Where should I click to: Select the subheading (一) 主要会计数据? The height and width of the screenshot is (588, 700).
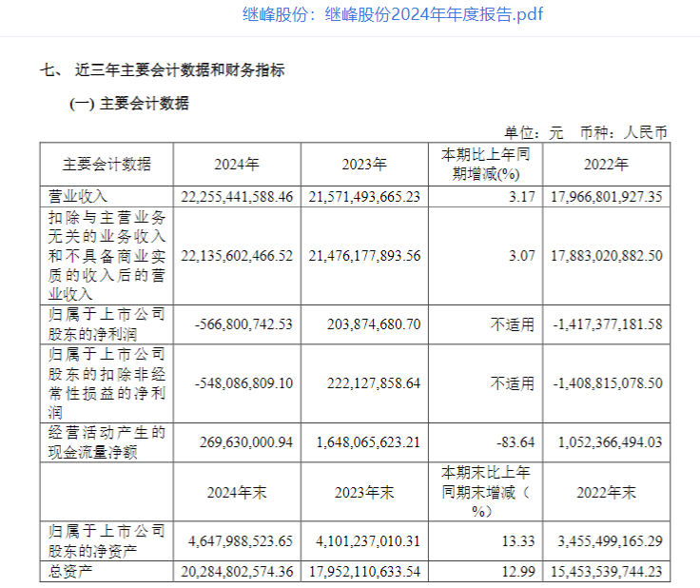[129, 104]
